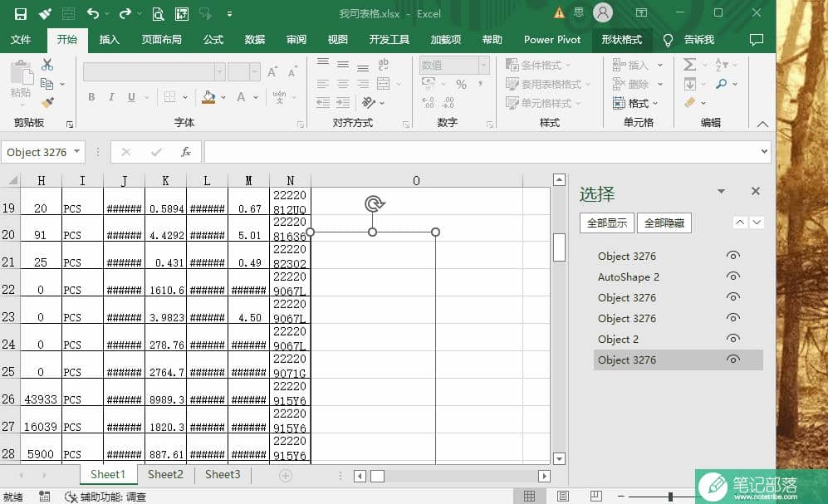Redo the last action

[125, 14]
